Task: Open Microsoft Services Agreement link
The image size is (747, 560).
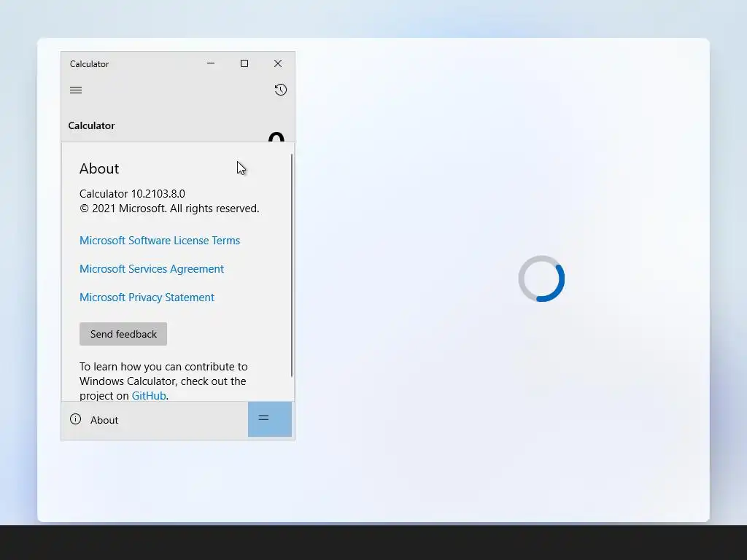Action: [152, 269]
